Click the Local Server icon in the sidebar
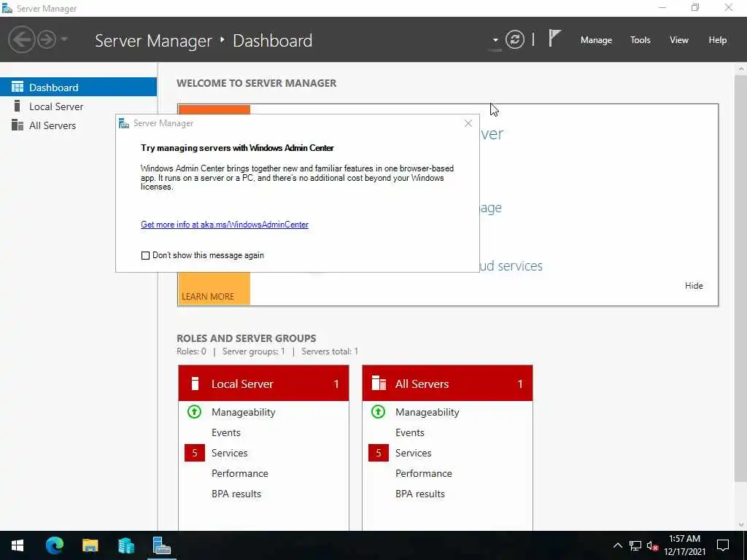The width and height of the screenshot is (747, 560). (x=18, y=106)
